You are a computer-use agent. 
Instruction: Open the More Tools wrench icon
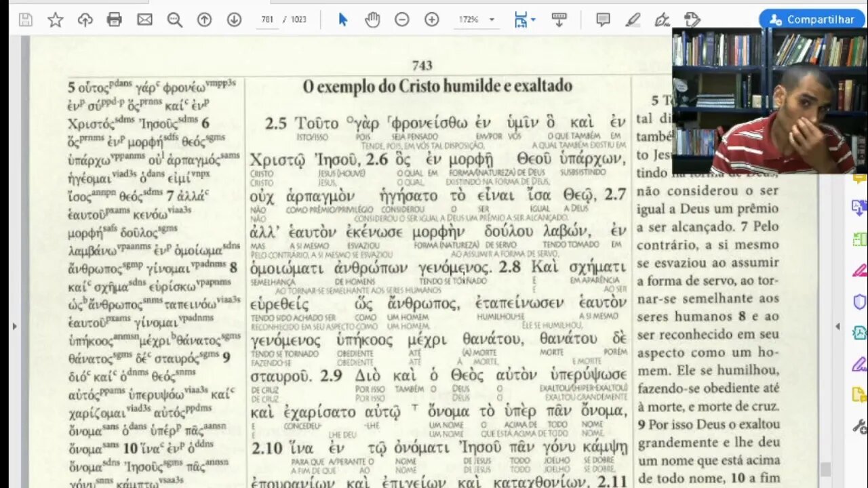click(859, 426)
